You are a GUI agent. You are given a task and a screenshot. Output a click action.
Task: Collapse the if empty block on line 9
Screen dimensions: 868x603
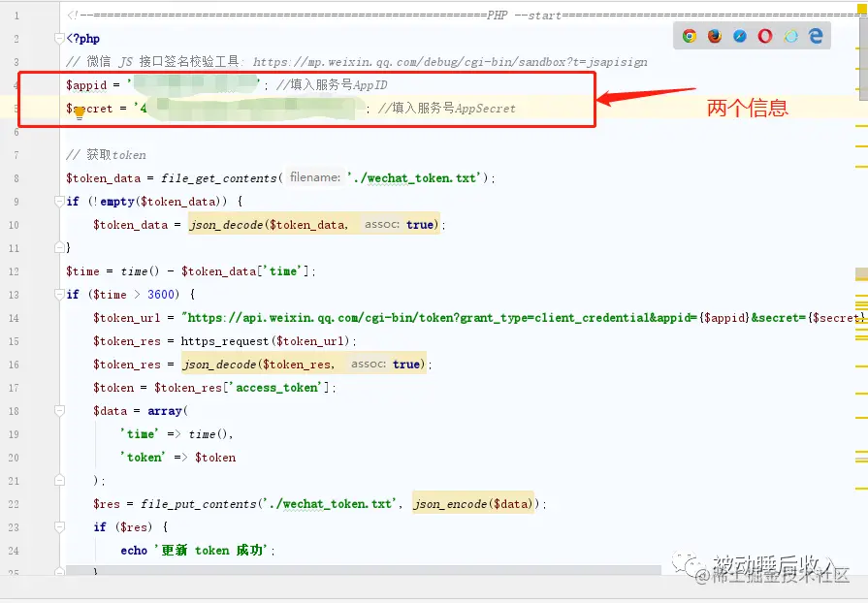click(59, 202)
